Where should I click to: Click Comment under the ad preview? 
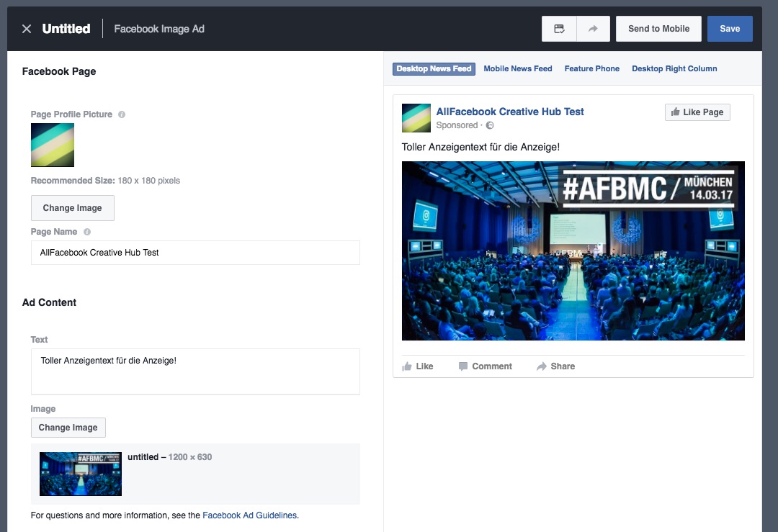coord(486,366)
